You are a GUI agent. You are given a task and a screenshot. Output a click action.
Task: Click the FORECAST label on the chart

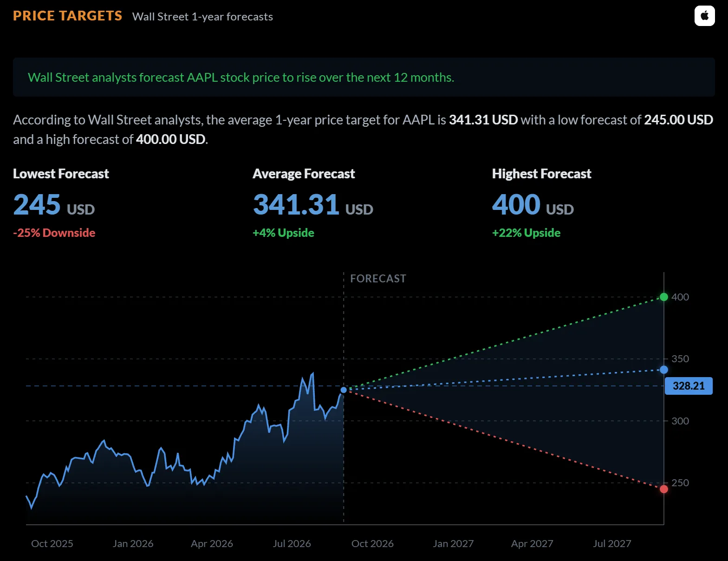coord(378,279)
